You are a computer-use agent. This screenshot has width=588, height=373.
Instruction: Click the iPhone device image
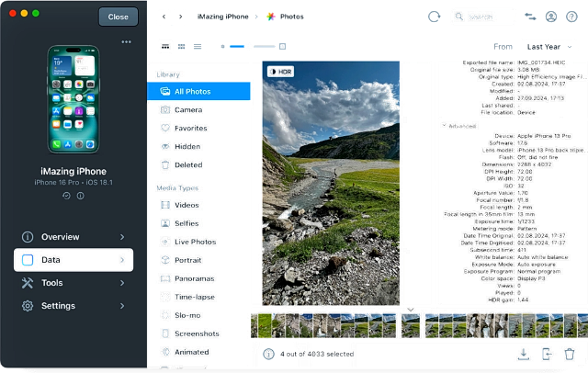click(73, 99)
